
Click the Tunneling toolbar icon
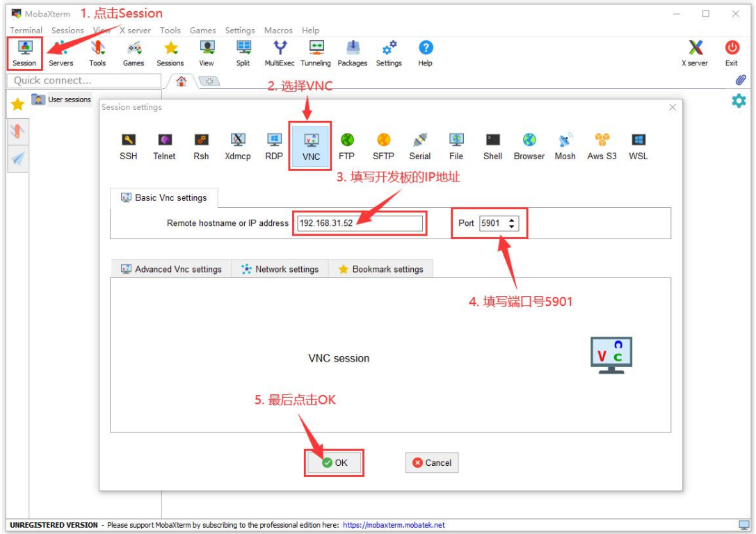[x=316, y=53]
